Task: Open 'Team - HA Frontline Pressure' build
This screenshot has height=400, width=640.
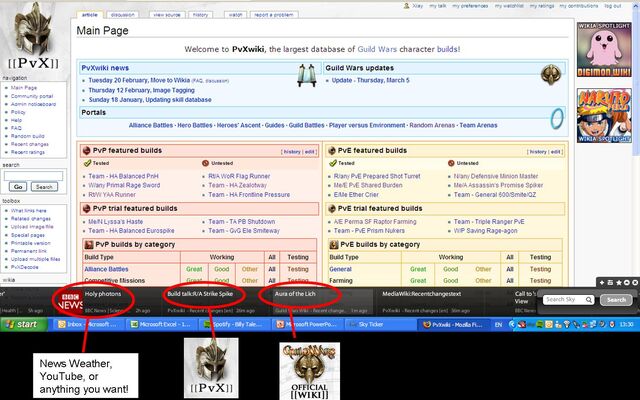Action: pos(249,195)
